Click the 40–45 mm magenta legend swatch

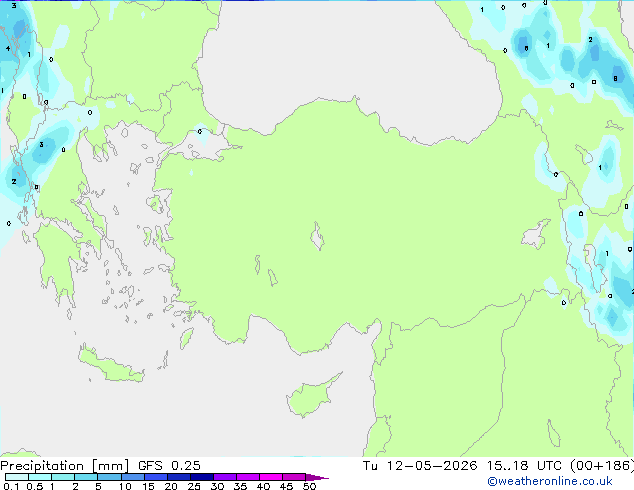[x=271, y=477]
